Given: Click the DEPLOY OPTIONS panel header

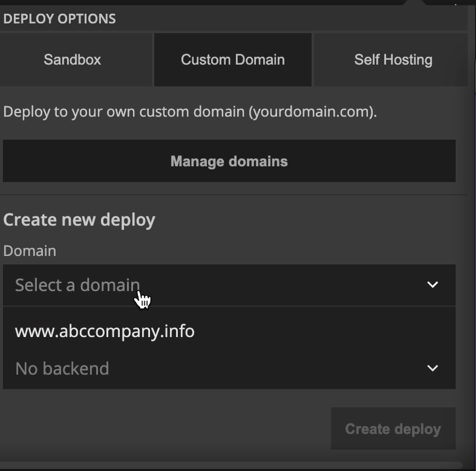Looking at the screenshot, I should 60,19.
